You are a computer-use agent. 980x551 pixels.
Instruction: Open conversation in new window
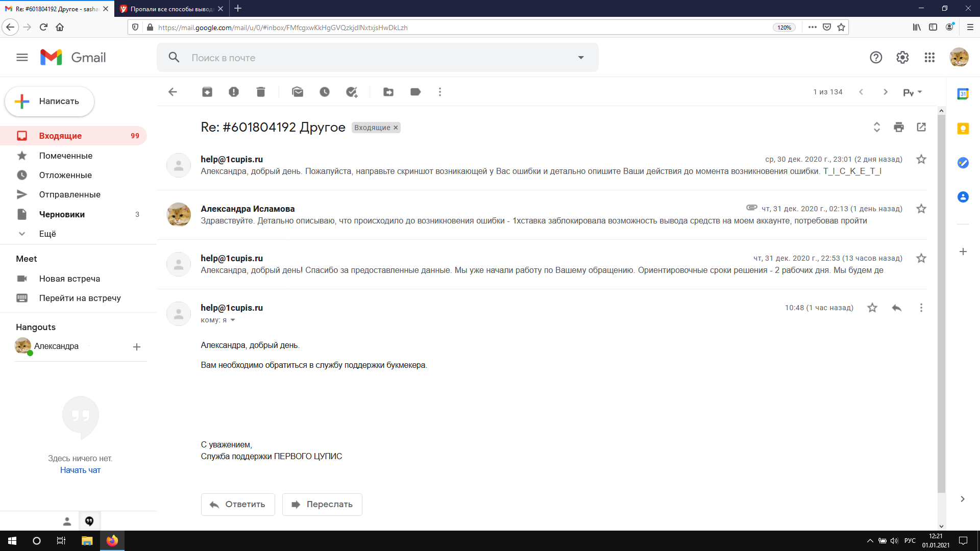coord(921,127)
